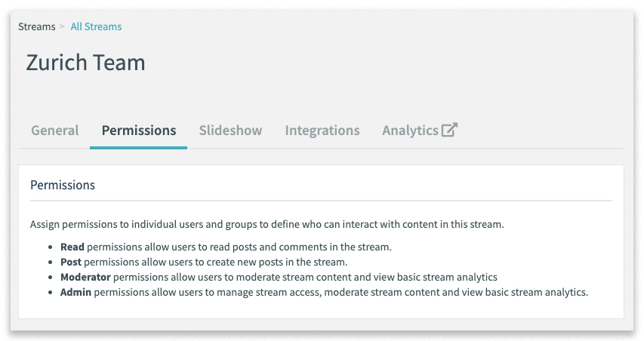Click the Zurich Team stream title
644x341 pixels.
(x=85, y=63)
